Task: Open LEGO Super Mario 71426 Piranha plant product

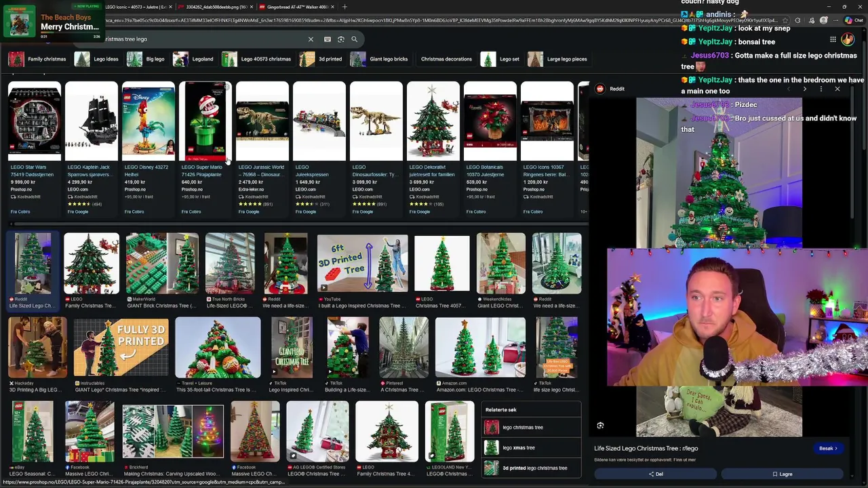Action: click(205, 148)
